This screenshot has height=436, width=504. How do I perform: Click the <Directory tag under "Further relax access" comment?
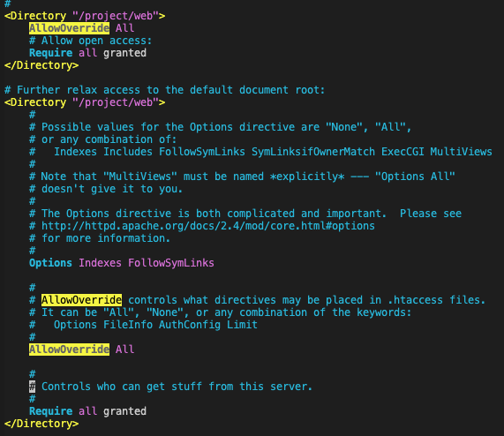pos(35,102)
